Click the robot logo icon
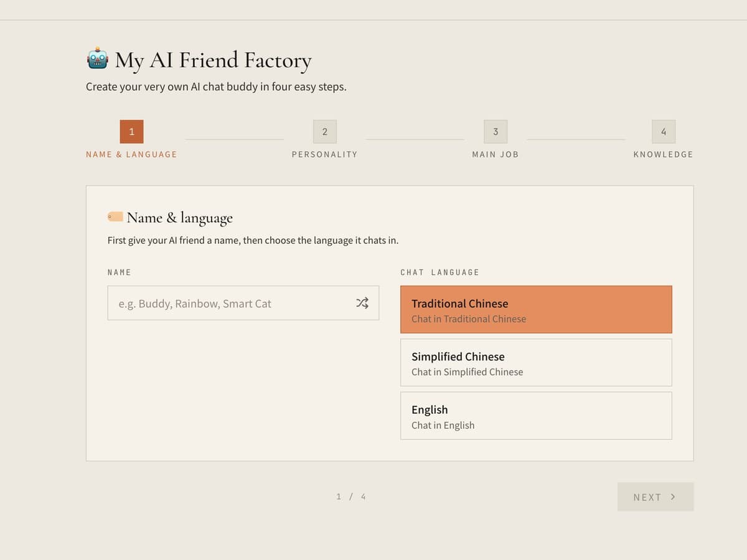Image resolution: width=747 pixels, height=560 pixels. 98,59
